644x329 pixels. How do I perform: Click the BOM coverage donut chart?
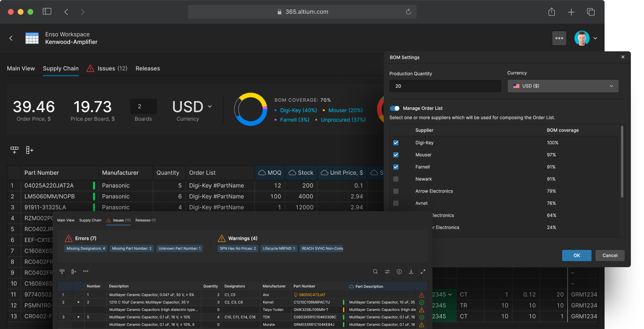[250, 109]
